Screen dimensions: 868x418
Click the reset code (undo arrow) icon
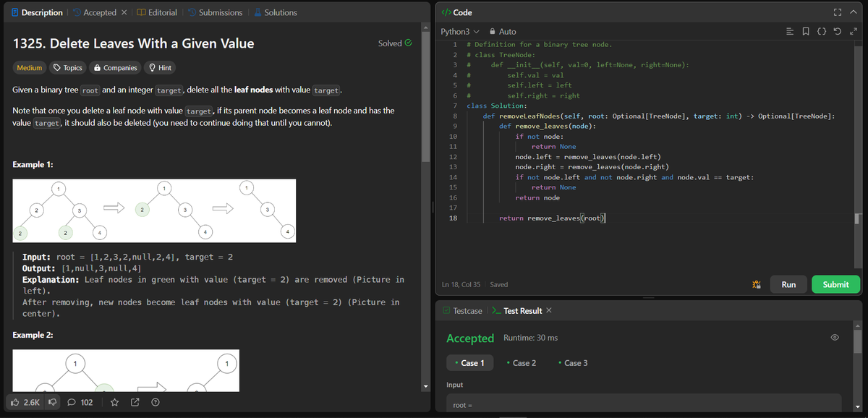tap(838, 32)
